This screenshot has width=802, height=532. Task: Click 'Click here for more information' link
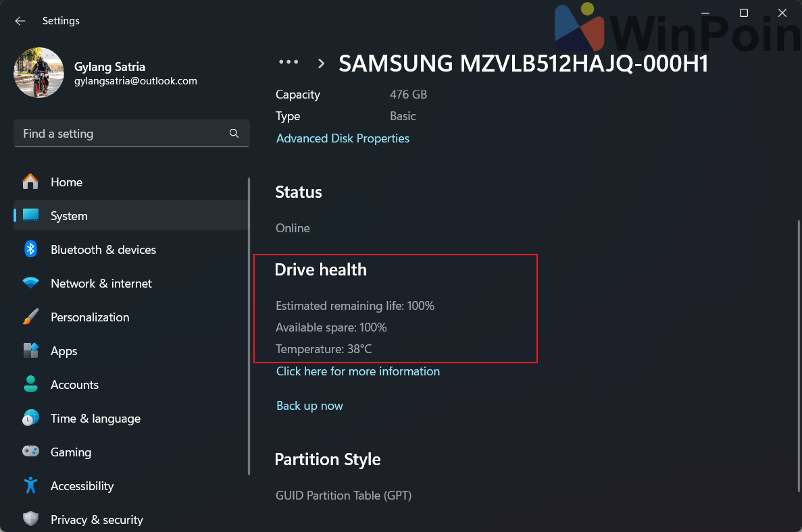click(357, 371)
